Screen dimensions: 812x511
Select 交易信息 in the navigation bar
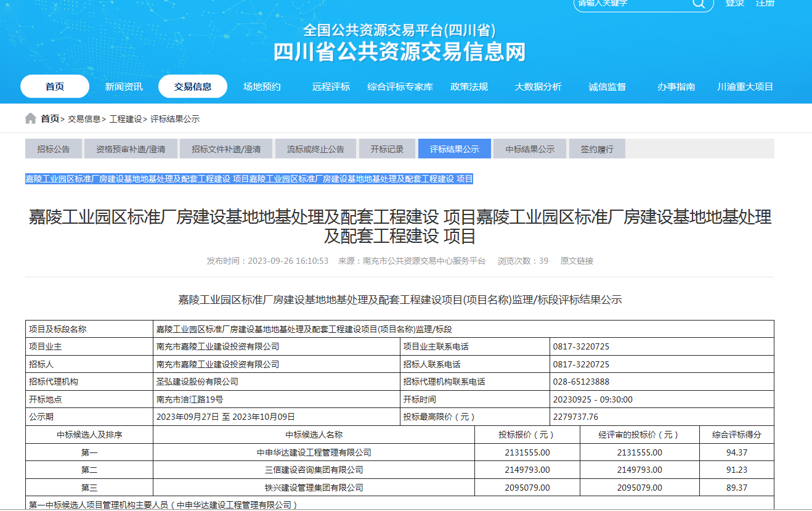click(193, 87)
